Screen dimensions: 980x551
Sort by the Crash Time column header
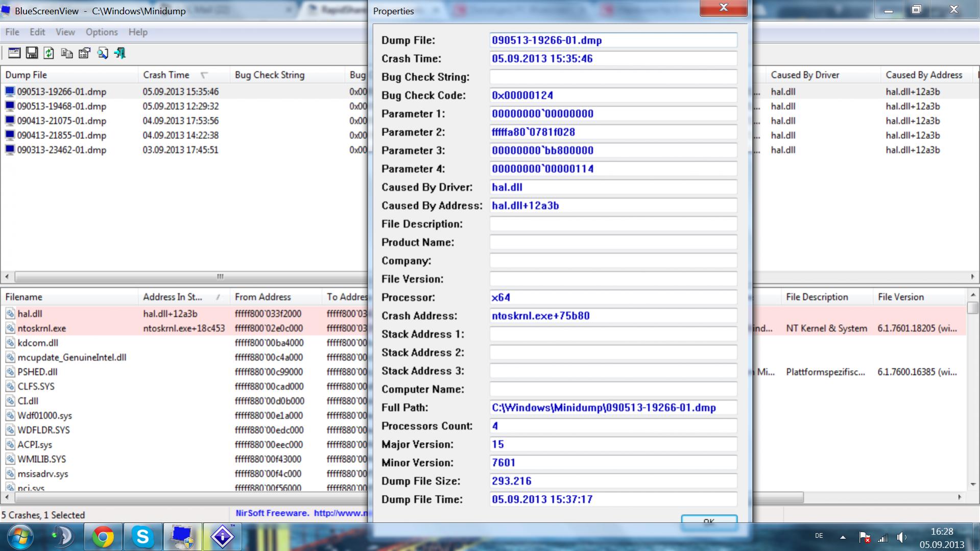click(x=184, y=75)
